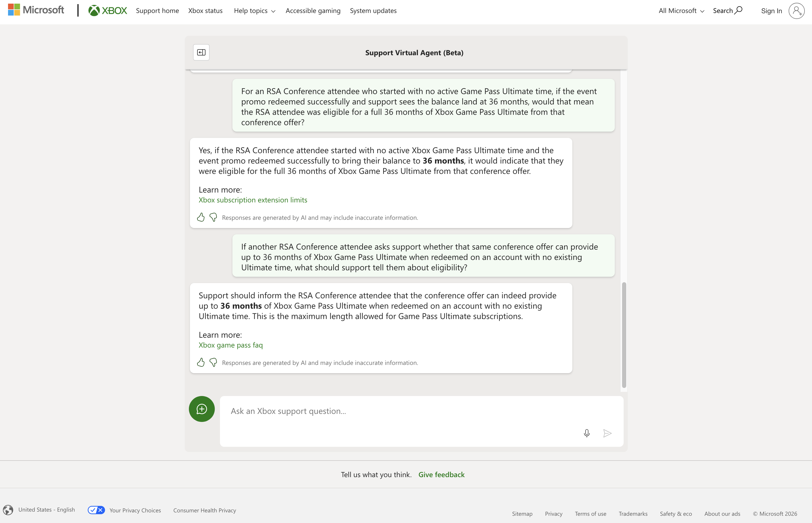Thumbs down the Game Pass Ultimate response

coord(213,362)
